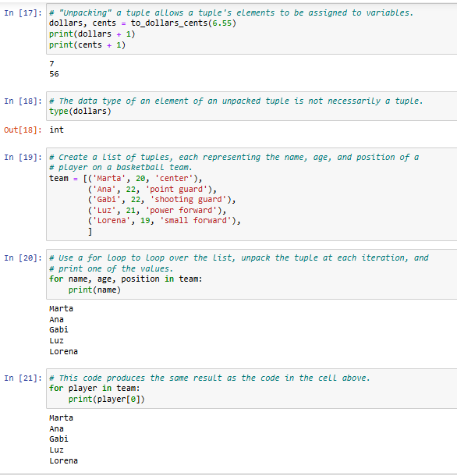Click the In [19] cell prompt
Image resolution: width=457 pixels, height=476 pixels.
pyautogui.click(x=23, y=158)
